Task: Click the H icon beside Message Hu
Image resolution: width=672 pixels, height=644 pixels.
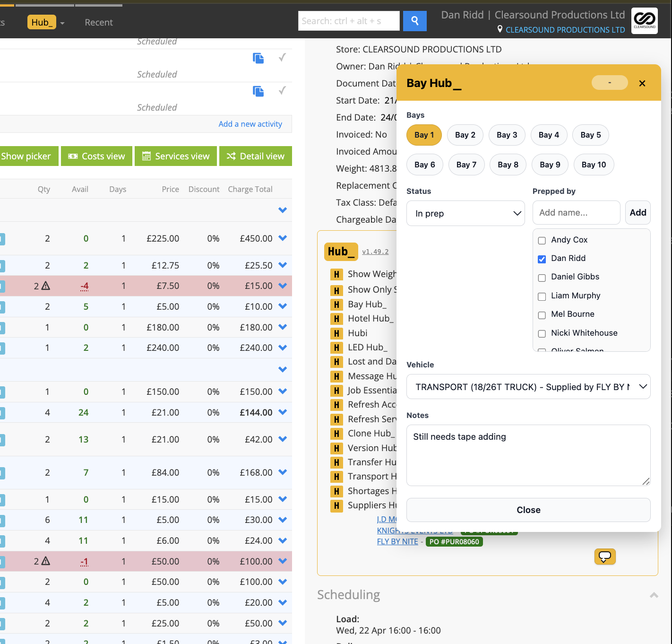Action: click(x=336, y=377)
